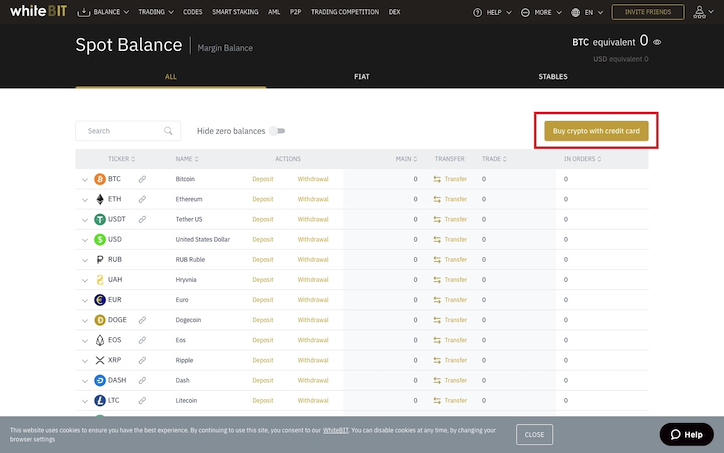Switch to the ALL tab
This screenshot has height=453, width=724.
click(171, 77)
